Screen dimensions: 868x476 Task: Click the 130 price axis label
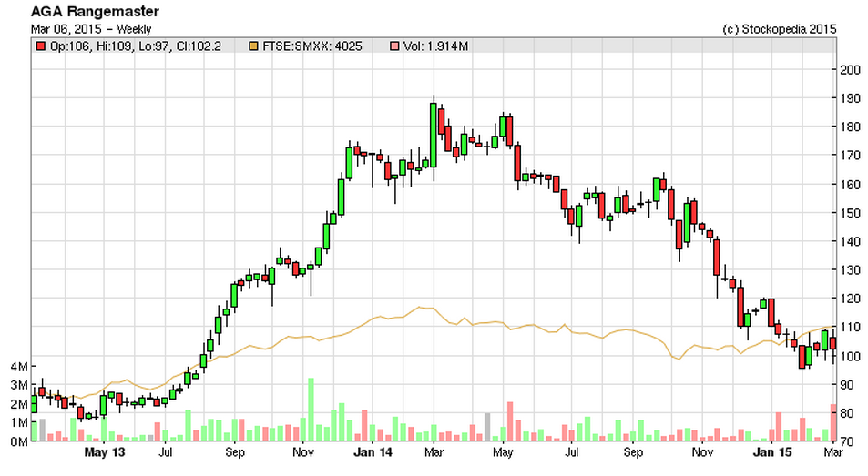point(850,269)
